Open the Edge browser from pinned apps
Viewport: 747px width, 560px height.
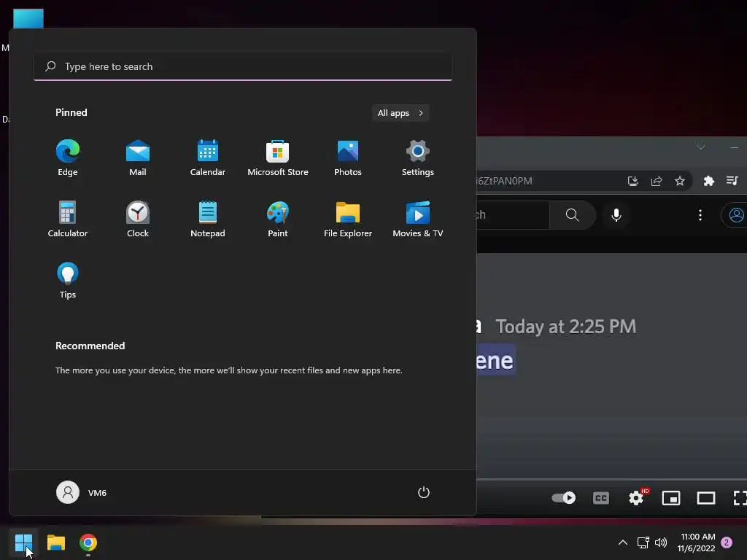tap(68, 158)
